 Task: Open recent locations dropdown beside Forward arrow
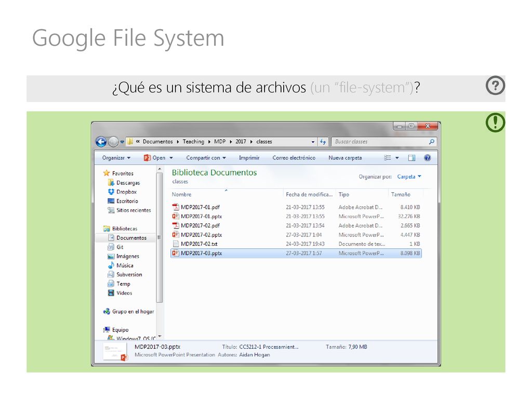click(x=122, y=142)
